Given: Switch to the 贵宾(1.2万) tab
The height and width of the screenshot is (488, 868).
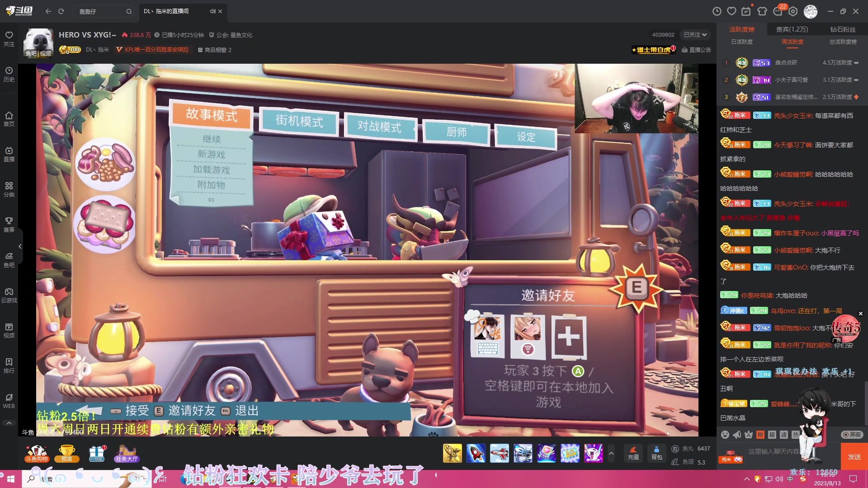Looking at the screenshot, I should (x=792, y=29).
